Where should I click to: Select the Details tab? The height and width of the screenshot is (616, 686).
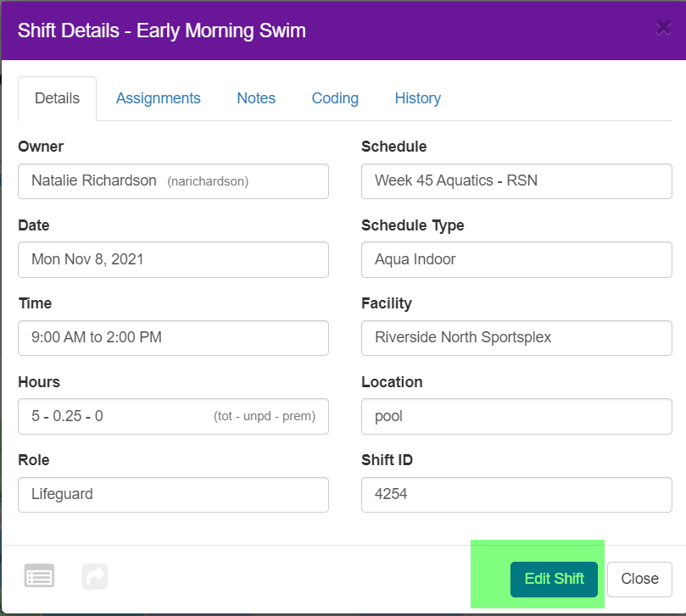click(58, 98)
